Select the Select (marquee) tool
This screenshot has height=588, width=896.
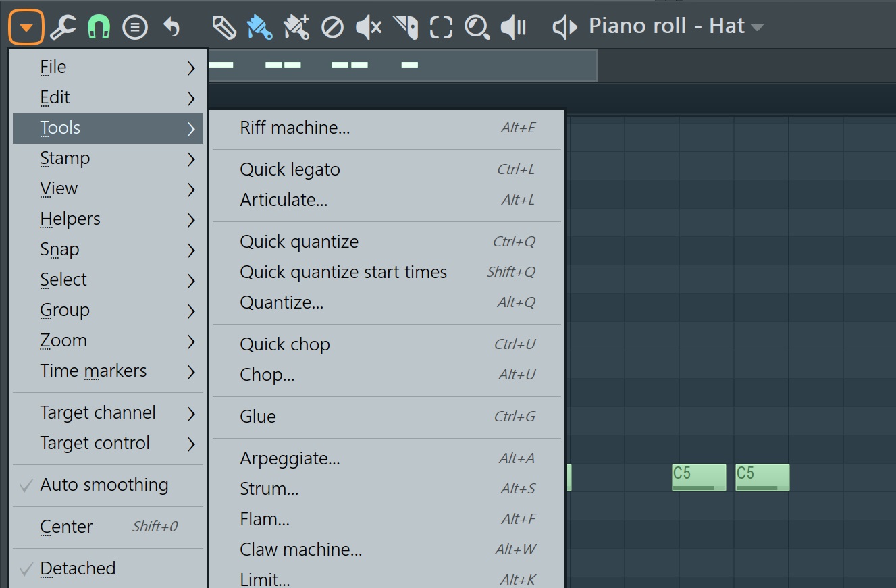click(441, 26)
